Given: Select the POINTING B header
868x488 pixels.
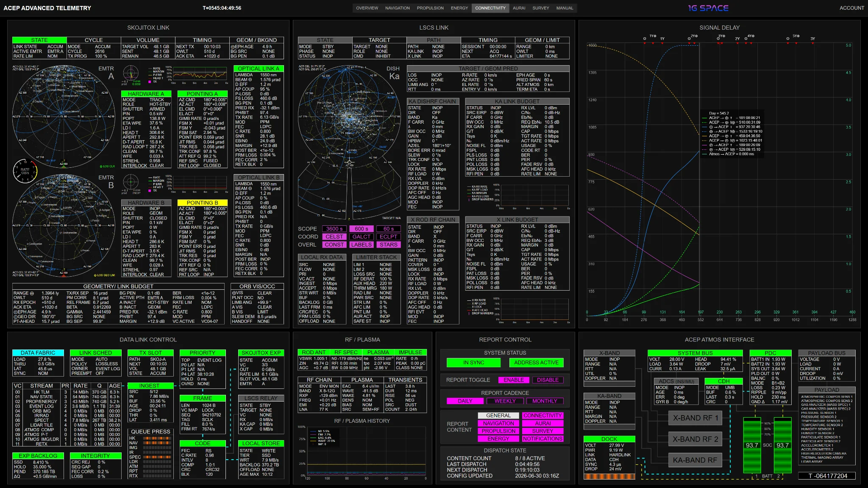Looking at the screenshot, I should pyautogui.click(x=202, y=203).
